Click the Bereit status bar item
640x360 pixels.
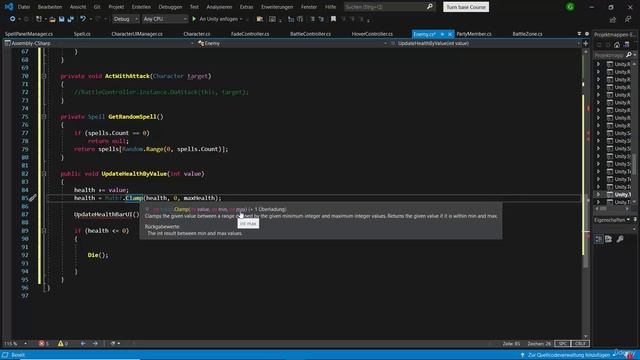[x=18, y=355]
